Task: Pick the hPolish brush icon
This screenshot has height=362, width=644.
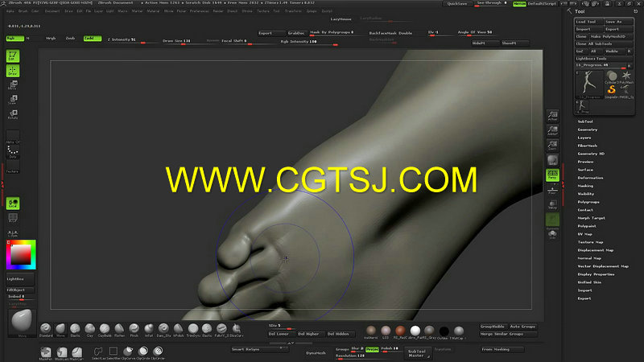Action: [x=178, y=329]
